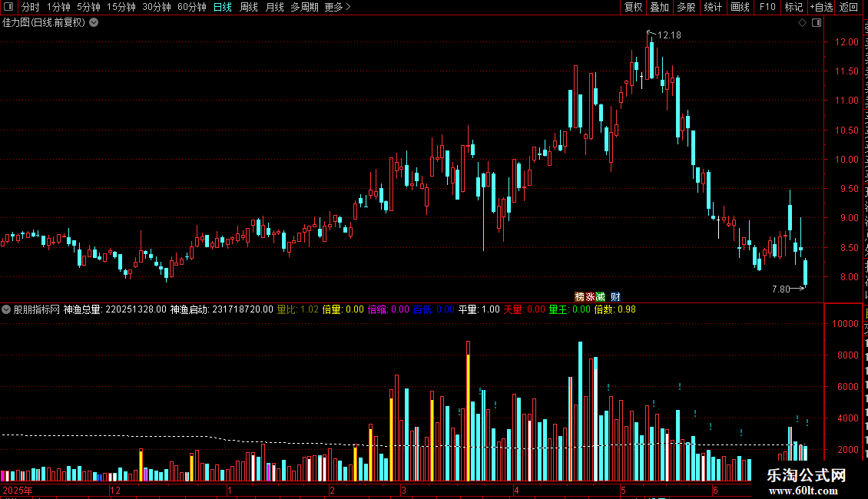Open the 股朋指标网 indicator dropdown arrow
This screenshot has width=868, height=499.
point(6,310)
